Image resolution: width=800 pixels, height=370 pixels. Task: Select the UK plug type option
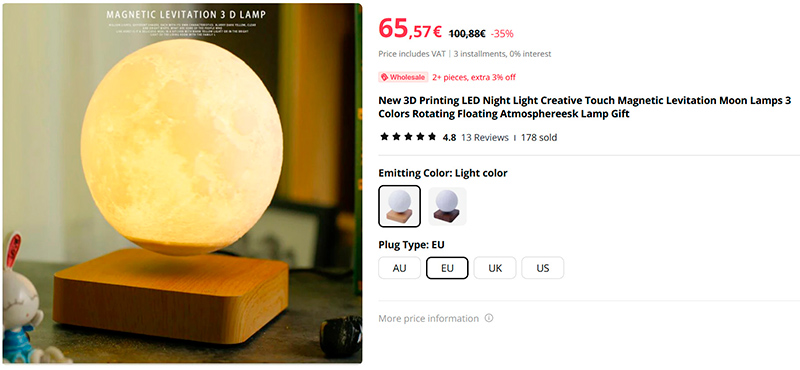[495, 268]
